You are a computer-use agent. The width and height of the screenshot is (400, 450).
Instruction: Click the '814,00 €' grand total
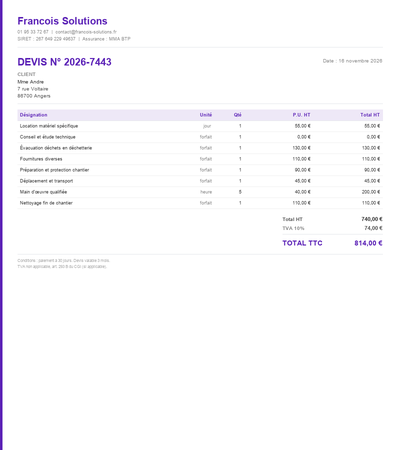(368, 243)
